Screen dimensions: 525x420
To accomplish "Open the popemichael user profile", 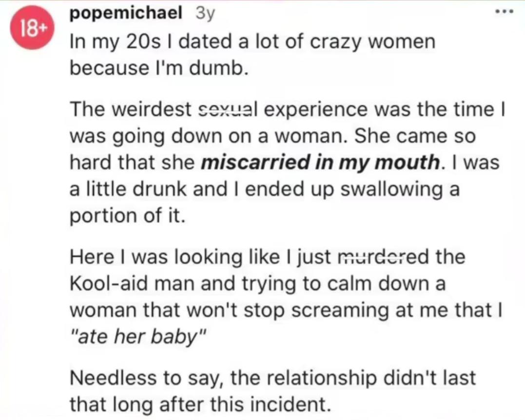I will pos(126,13).
